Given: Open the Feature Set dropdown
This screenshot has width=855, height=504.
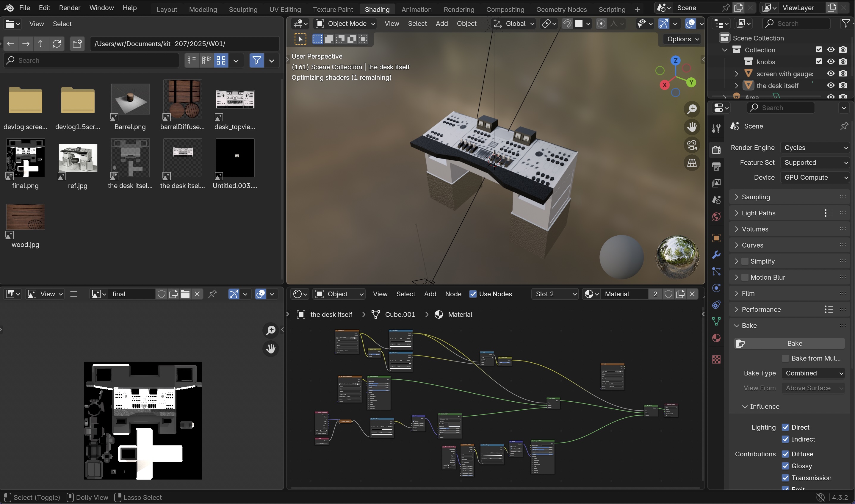Looking at the screenshot, I should 815,163.
